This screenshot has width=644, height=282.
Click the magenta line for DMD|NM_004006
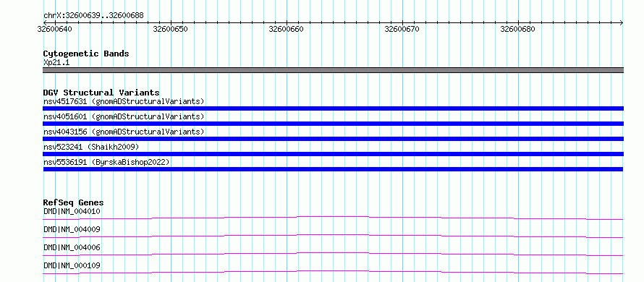coord(333,254)
